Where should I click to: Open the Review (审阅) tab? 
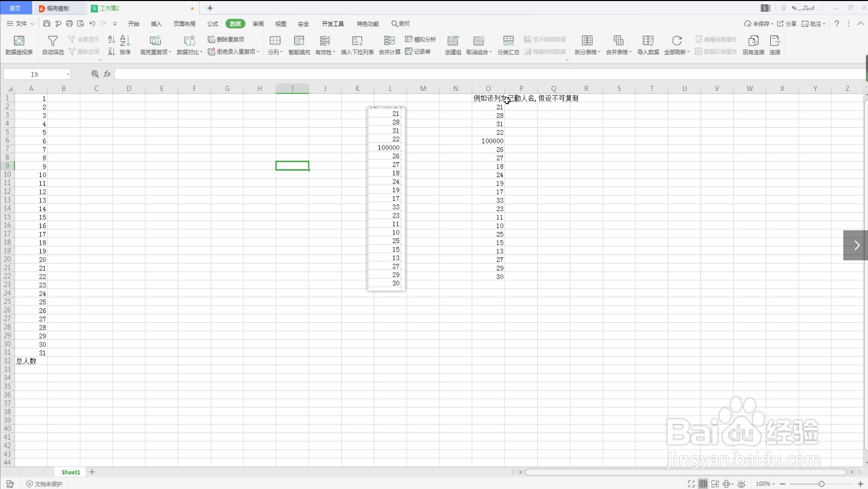[x=258, y=24]
